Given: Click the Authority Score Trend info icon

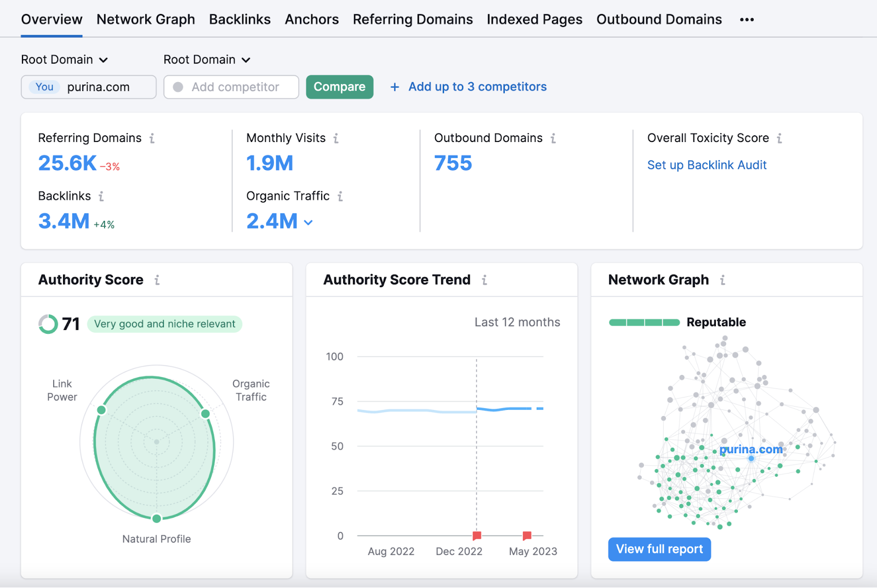Looking at the screenshot, I should pyautogui.click(x=485, y=280).
